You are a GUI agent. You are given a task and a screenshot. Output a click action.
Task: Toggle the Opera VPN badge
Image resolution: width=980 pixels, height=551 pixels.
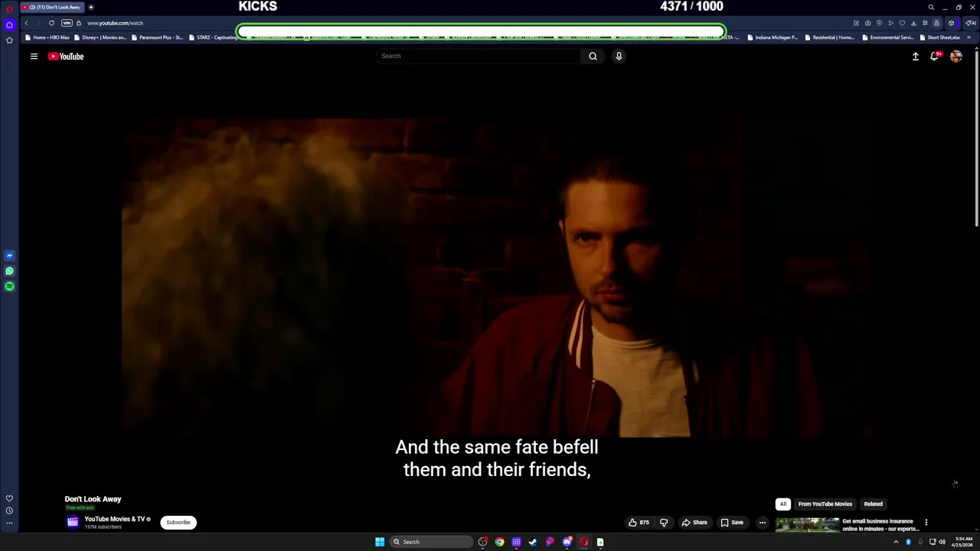67,23
